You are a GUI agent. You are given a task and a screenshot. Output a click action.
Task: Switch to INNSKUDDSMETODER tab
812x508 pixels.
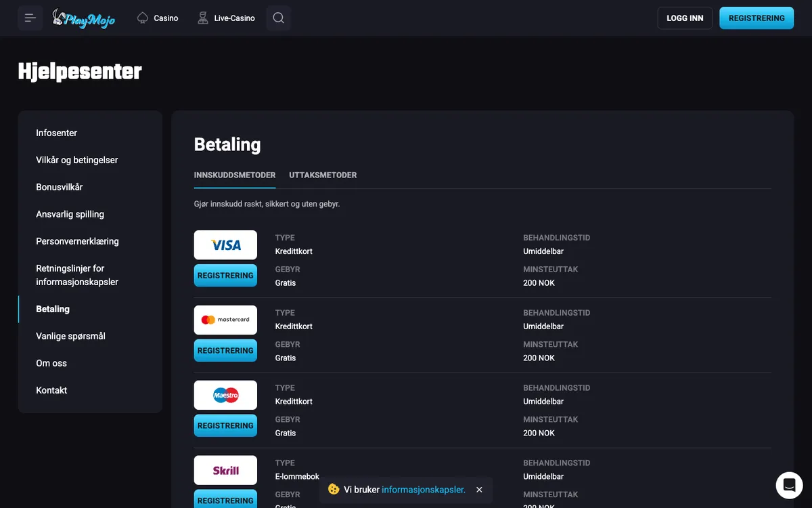[235, 175]
